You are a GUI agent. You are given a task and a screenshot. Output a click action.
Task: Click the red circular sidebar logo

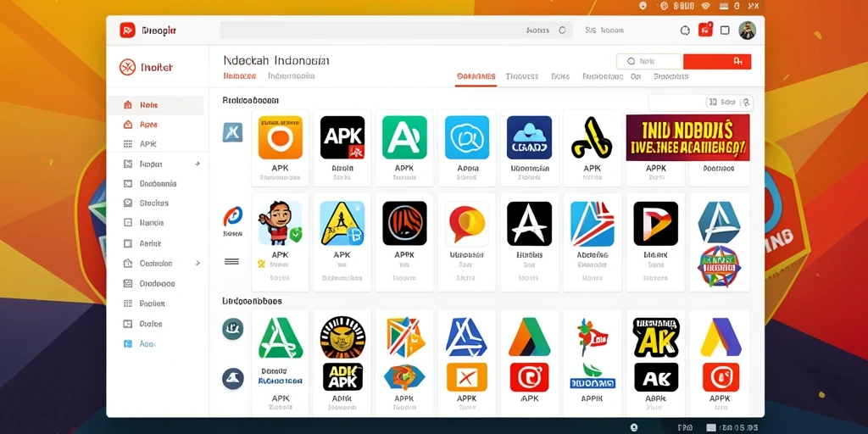[127, 68]
